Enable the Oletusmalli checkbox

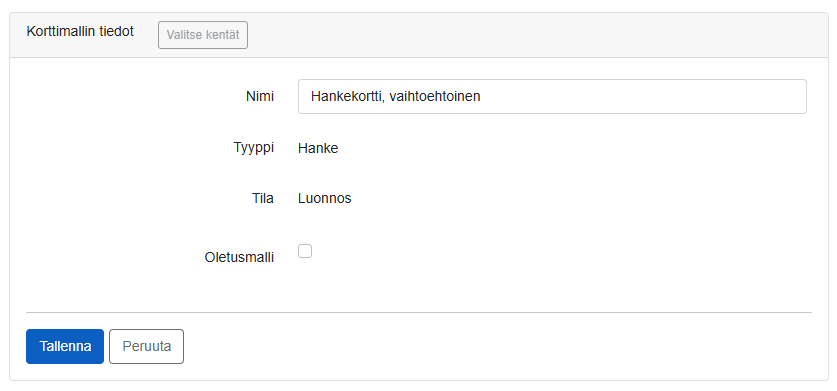click(x=305, y=251)
